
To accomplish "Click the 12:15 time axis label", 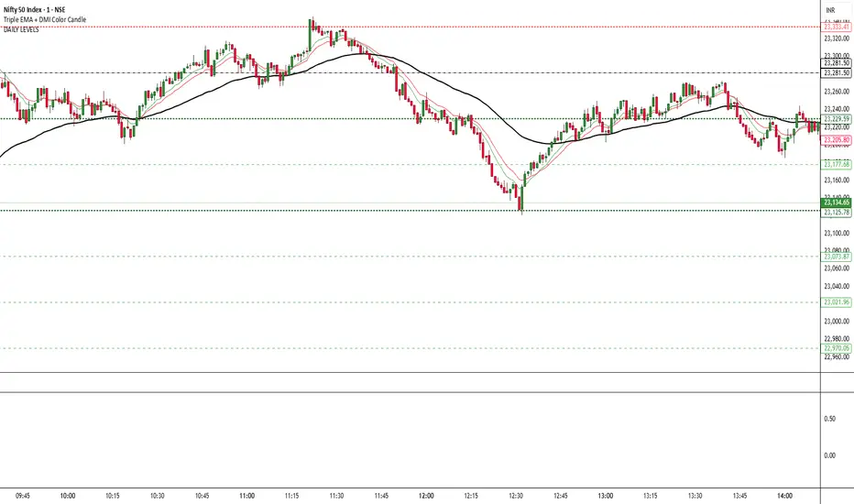I will pos(471,496).
